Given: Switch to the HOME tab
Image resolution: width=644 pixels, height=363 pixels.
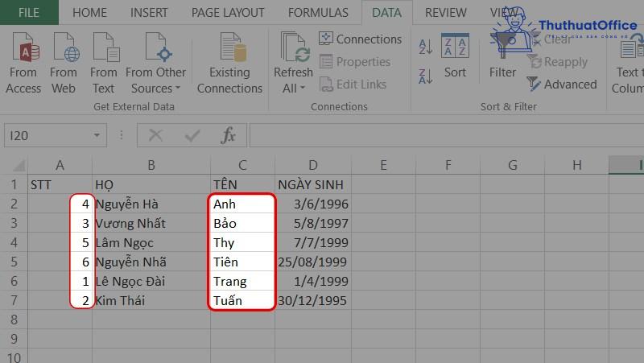Looking at the screenshot, I should [x=89, y=13].
